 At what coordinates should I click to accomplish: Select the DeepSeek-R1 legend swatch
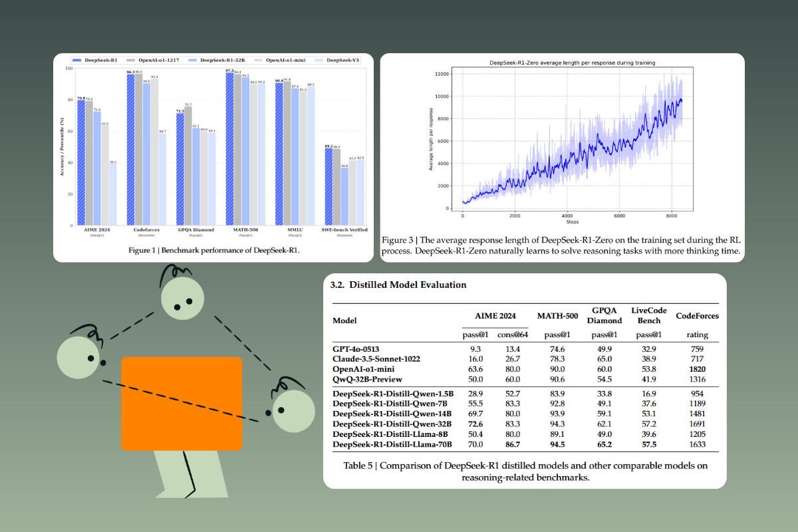tap(78, 60)
